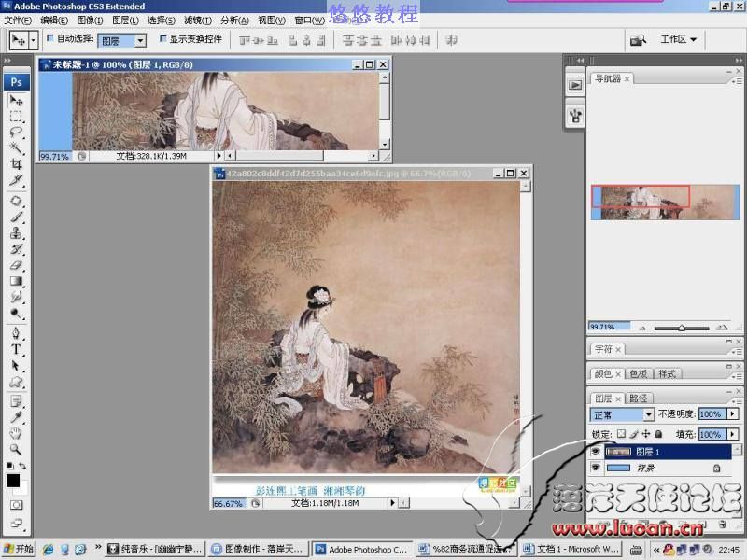Select the Eyedropper tool
The width and height of the screenshot is (747, 560).
tap(16, 417)
